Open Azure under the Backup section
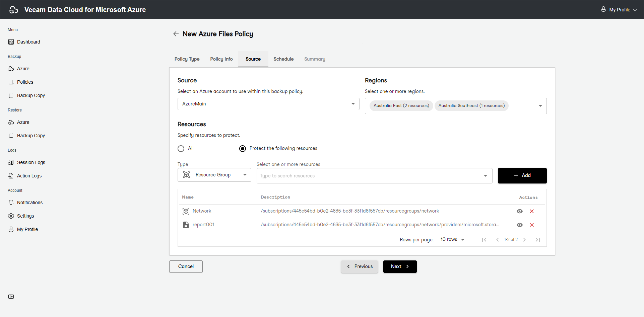The image size is (644, 317). 19,69
